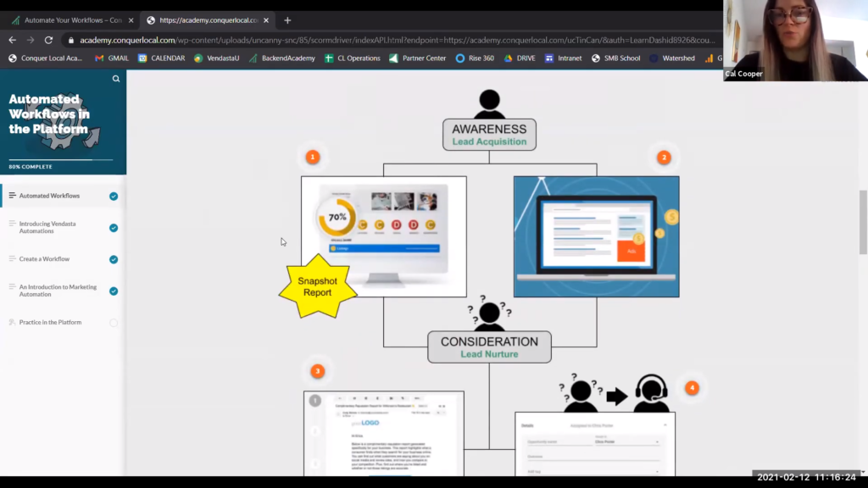Open the Intranet bookmark
The height and width of the screenshot is (488, 868).
(564, 58)
